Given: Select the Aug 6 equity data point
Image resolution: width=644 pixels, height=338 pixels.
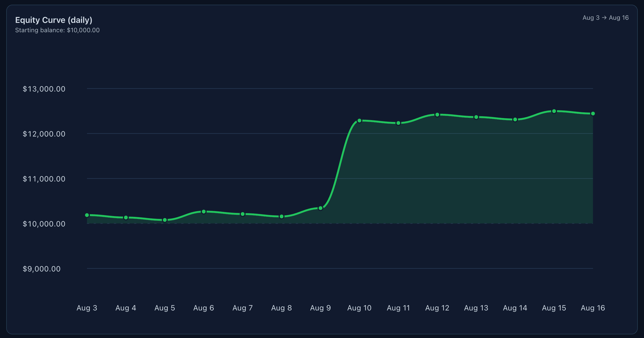Looking at the screenshot, I should pyautogui.click(x=204, y=212).
